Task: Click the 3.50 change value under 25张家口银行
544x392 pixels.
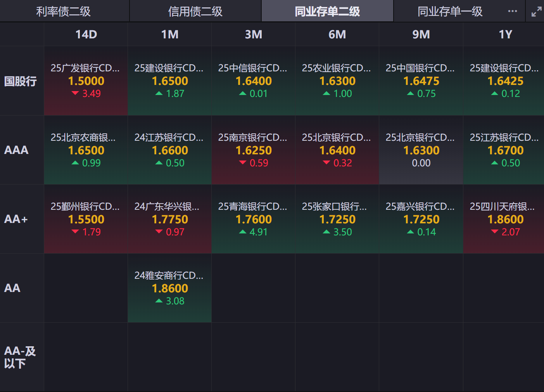Action: 343,232
